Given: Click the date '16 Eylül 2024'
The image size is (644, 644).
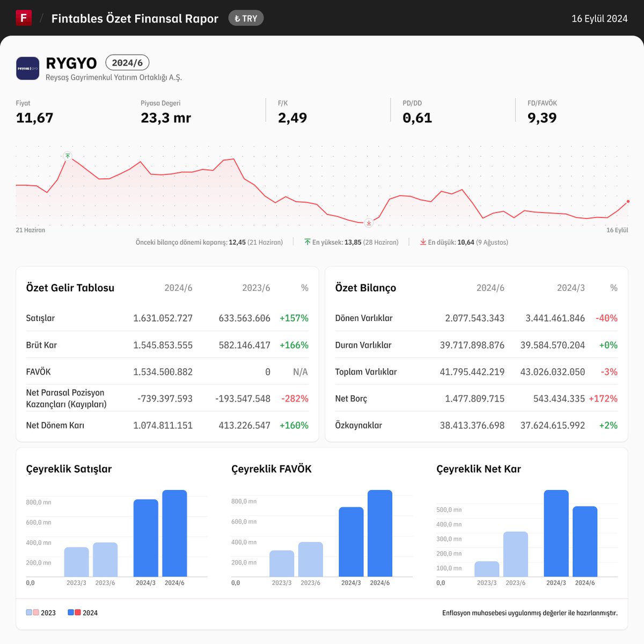Looking at the screenshot, I should point(599,18).
